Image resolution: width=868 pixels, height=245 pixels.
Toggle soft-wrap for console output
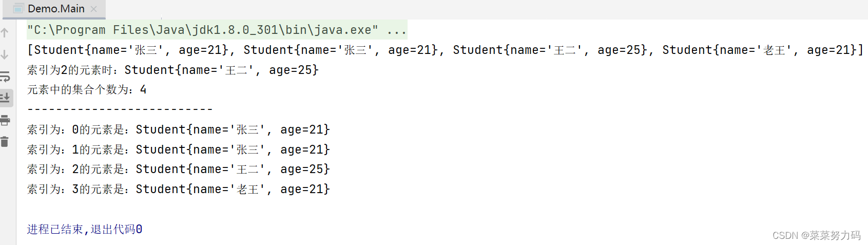(5, 77)
